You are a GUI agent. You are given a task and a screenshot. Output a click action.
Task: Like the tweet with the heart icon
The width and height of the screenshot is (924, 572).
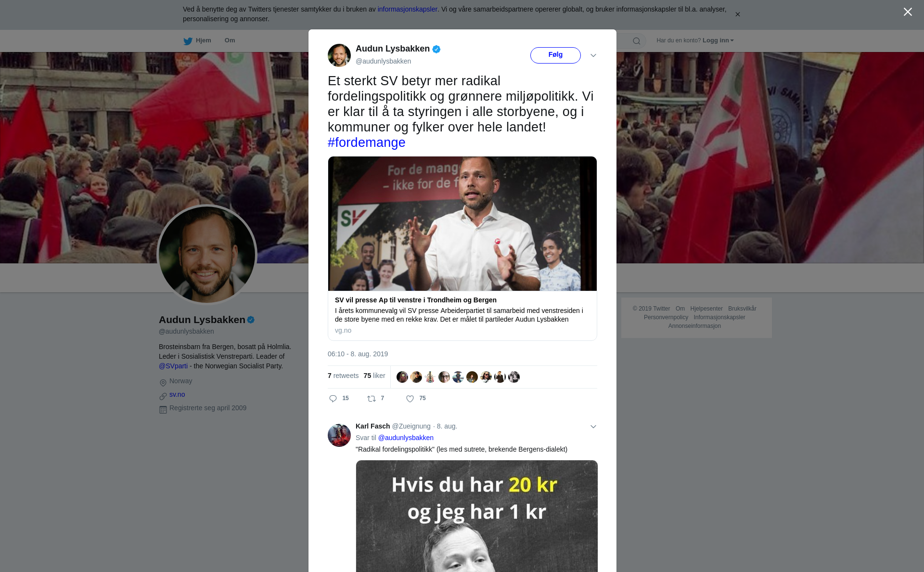[x=410, y=399]
